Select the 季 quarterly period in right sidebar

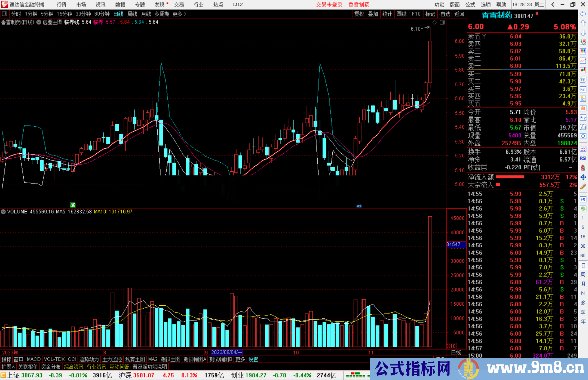(583, 312)
